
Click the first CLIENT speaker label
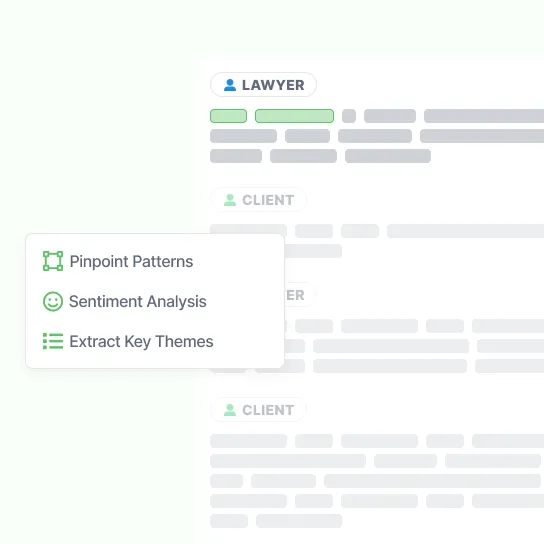[258, 200]
